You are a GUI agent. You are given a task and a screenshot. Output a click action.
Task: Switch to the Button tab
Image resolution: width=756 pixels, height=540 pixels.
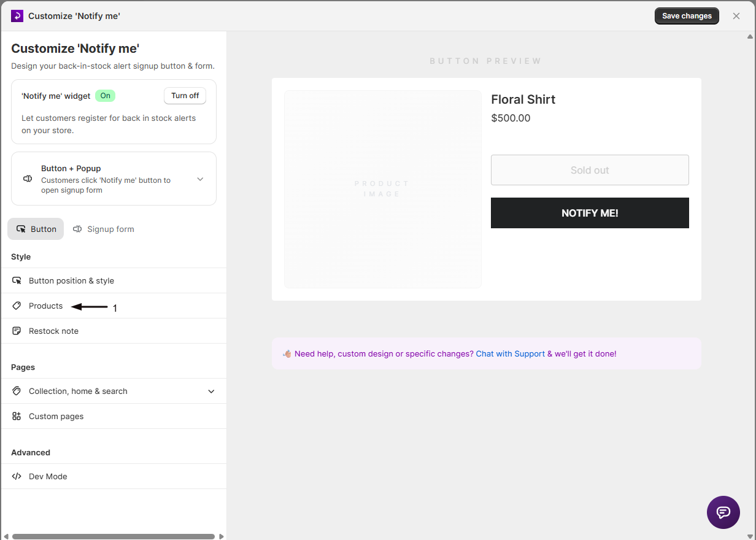pos(36,229)
